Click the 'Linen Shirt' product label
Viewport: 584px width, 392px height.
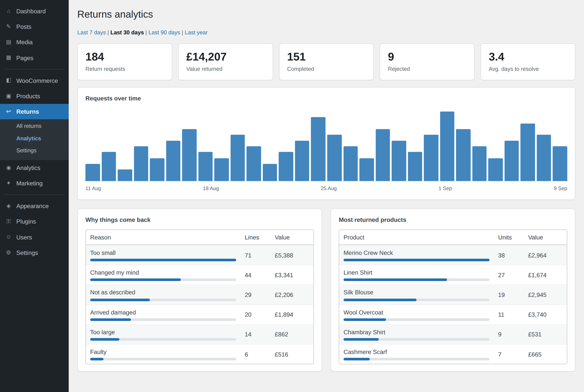(x=358, y=273)
